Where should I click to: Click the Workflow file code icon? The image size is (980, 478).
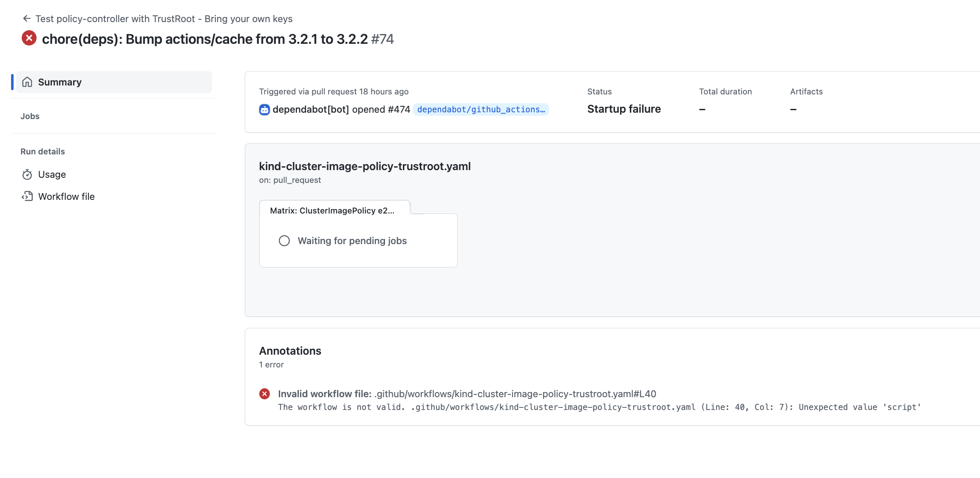click(27, 196)
